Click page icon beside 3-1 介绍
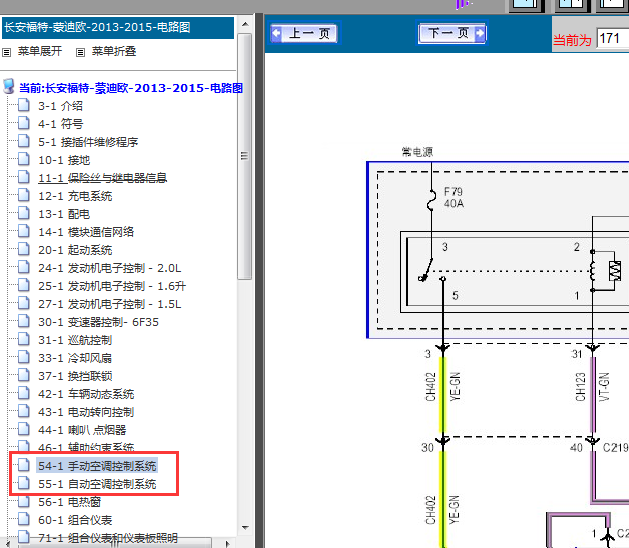 click(24, 105)
